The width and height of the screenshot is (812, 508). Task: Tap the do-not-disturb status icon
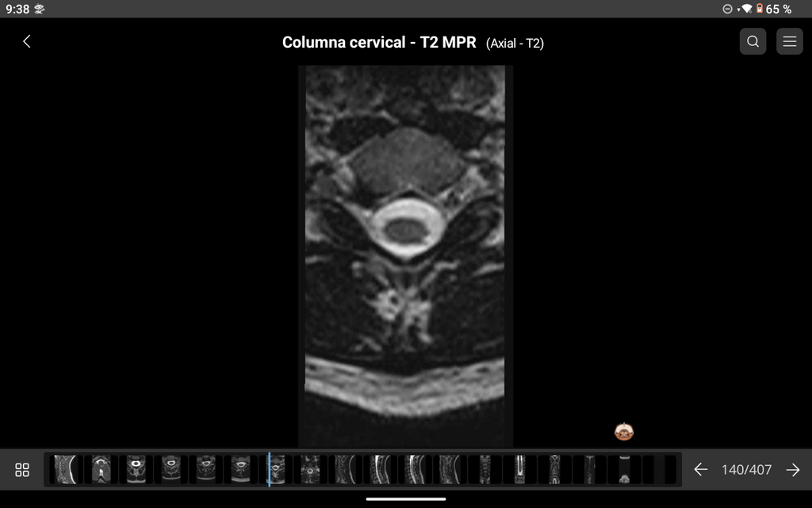point(728,9)
